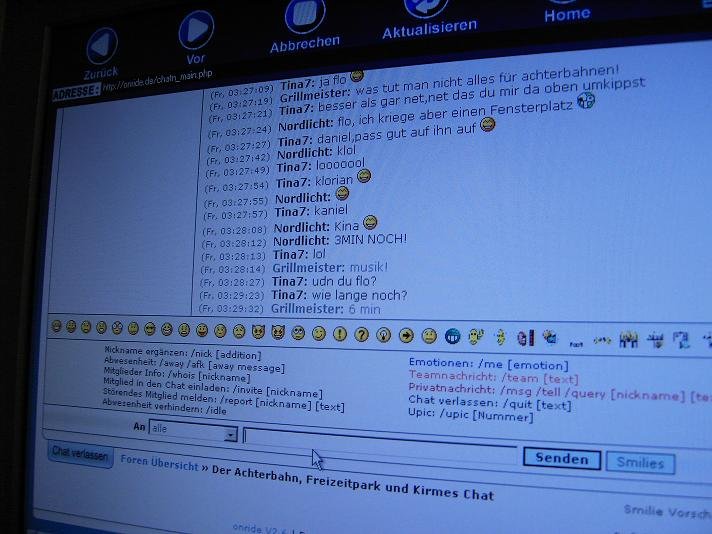Insert the exclamation mark smiley
The image size is (712, 534).
pyautogui.click(x=340, y=333)
